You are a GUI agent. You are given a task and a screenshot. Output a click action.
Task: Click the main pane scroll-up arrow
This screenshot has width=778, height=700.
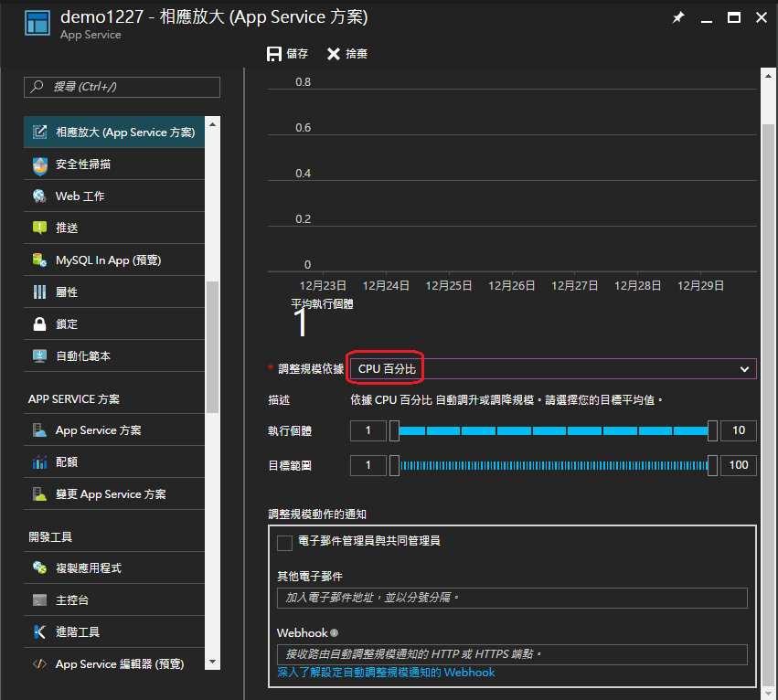768,76
